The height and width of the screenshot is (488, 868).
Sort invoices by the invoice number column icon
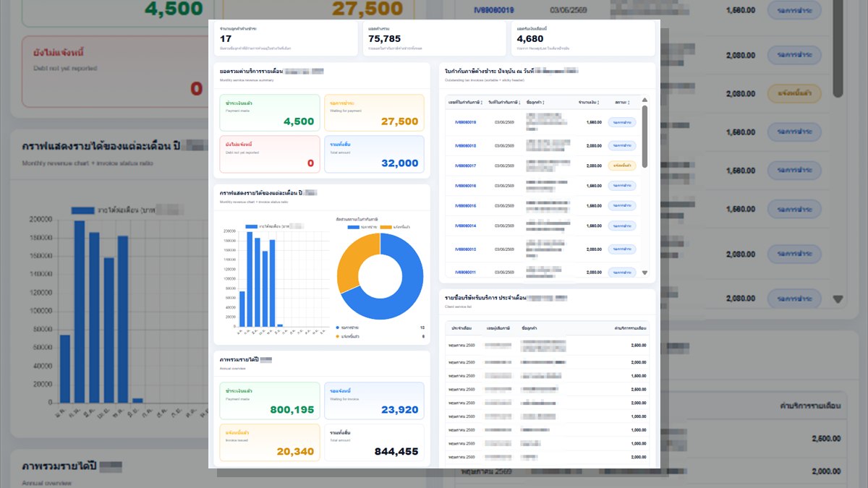pos(482,103)
